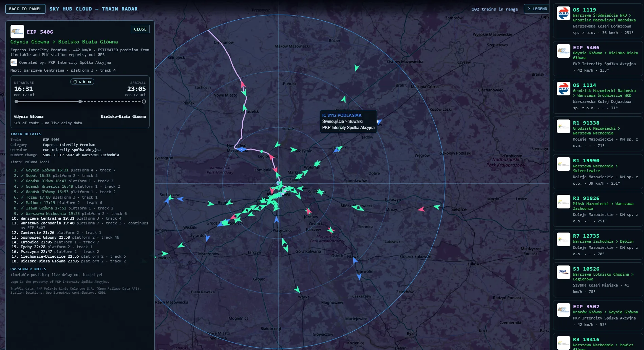Click the Number change '5406 → EIP 5407' value
The height and width of the screenshot is (350, 644).
click(x=81, y=155)
